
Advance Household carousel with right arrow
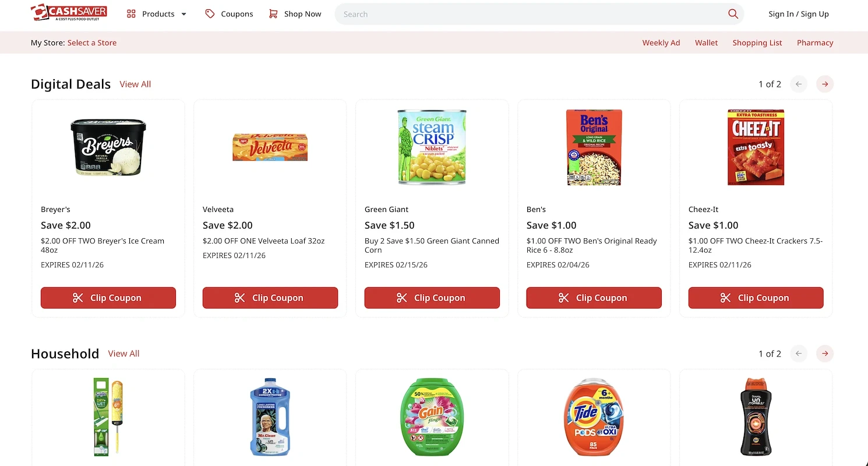click(x=824, y=354)
